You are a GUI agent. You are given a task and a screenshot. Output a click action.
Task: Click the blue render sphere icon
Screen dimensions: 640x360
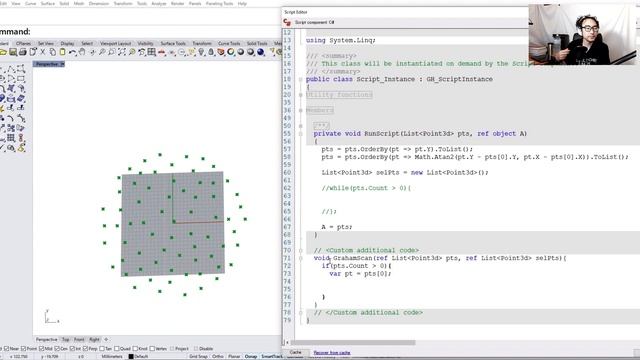[x=261, y=52]
